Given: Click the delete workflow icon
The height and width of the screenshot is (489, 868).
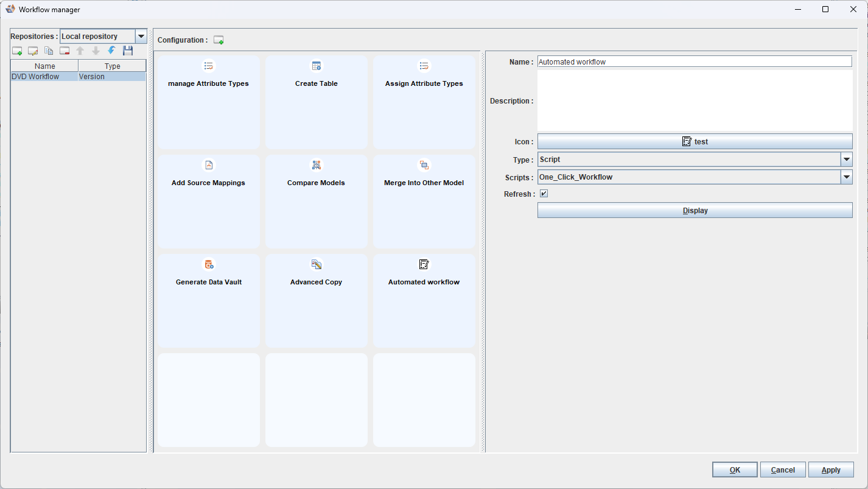Looking at the screenshot, I should pyautogui.click(x=65, y=51).
